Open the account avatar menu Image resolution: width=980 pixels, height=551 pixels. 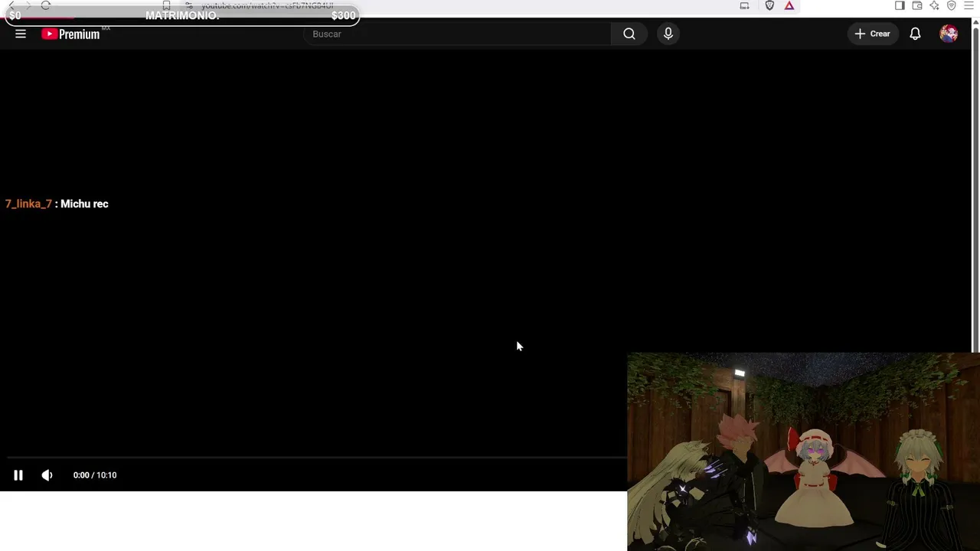point(949,34)
